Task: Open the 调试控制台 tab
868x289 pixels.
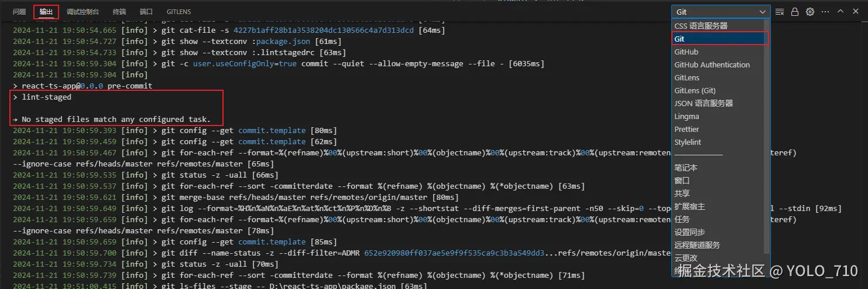Action: pyautogui.click(x=83, y=12)
